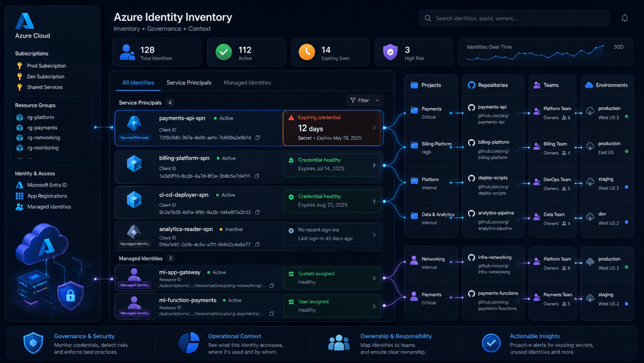Expand analytics-reader-spn sign-in details chevron
644x363 pixels.
(374, 235)
